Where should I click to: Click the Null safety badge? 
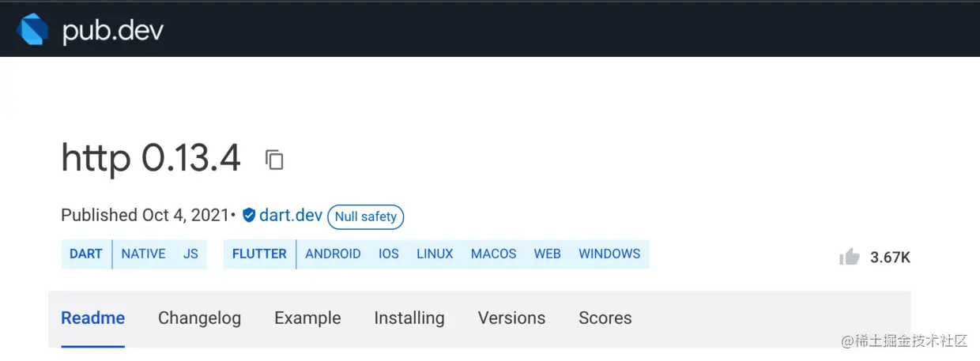coord(366,216)
